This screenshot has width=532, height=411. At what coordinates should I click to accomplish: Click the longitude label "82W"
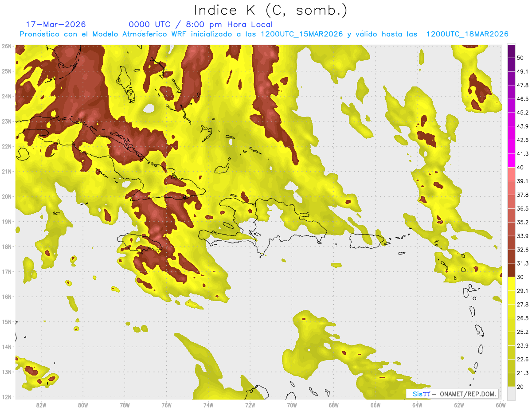[x=41, y=405]
